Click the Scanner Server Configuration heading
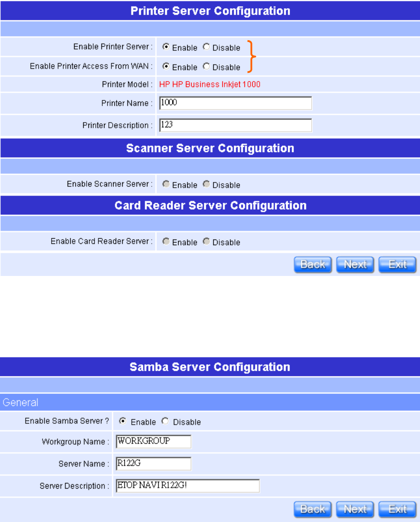 (x=210, y=148)
